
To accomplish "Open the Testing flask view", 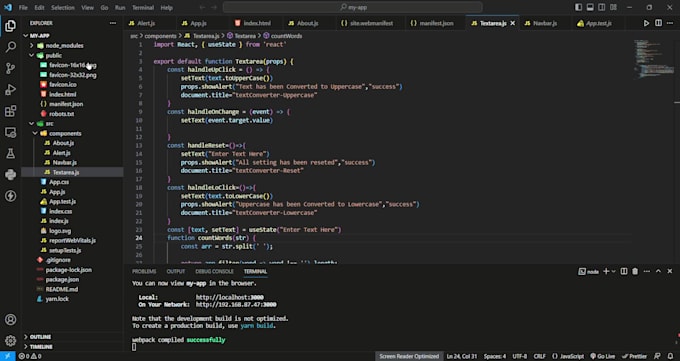I will point(10,153).
